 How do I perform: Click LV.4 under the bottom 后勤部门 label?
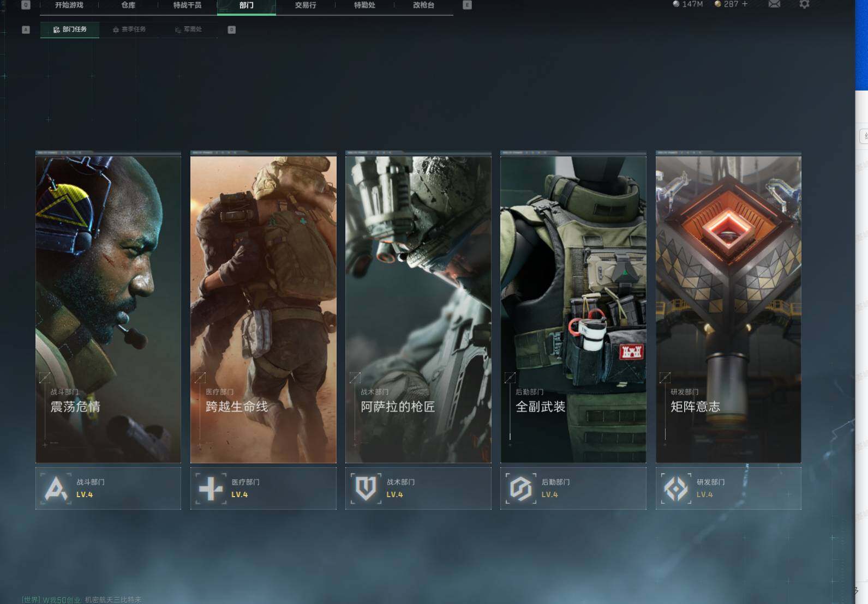pyautogui.click(x=549, y=495)
